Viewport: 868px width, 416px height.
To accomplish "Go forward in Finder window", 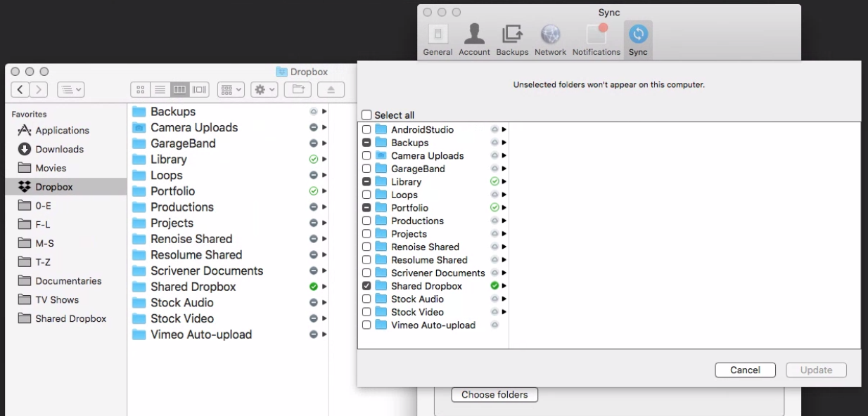I will click(x=38, y=89).
